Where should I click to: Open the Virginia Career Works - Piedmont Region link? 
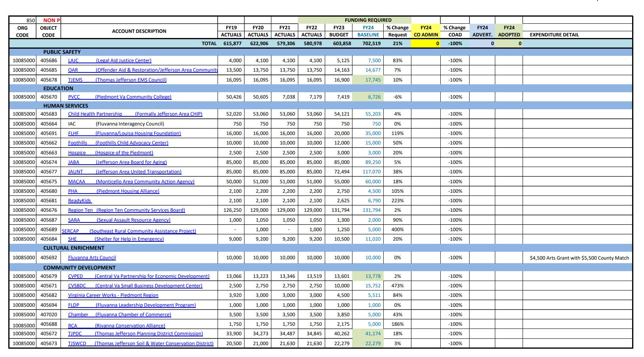[113, 295]
